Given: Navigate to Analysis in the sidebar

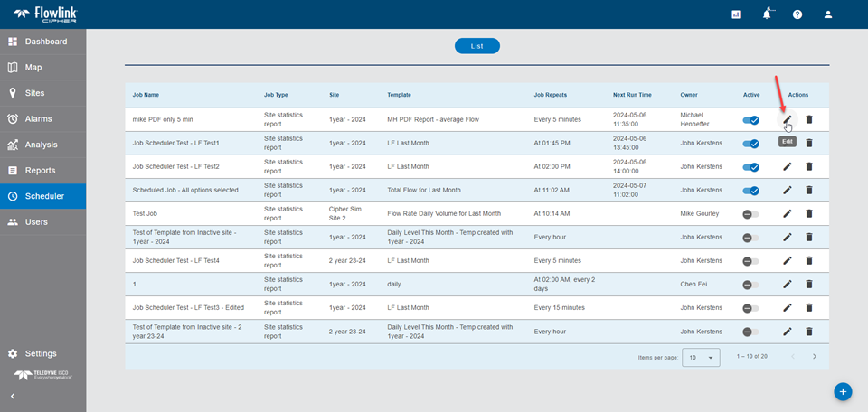Looking at the screenshot, I should click(x=40, y=145).
